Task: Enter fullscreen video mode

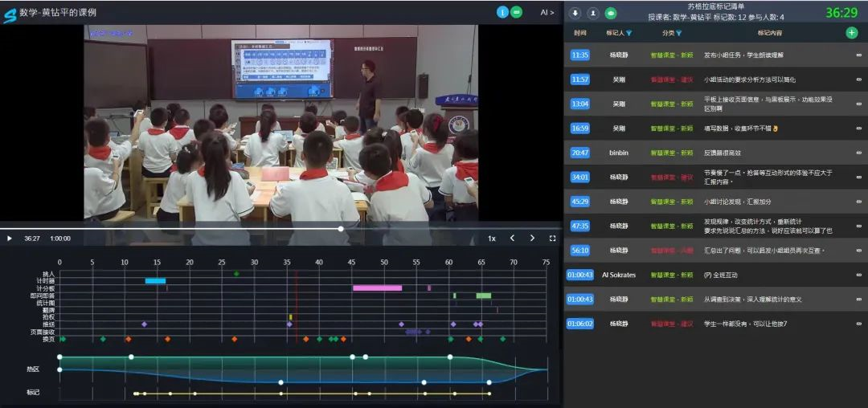Action: (552, 239)
